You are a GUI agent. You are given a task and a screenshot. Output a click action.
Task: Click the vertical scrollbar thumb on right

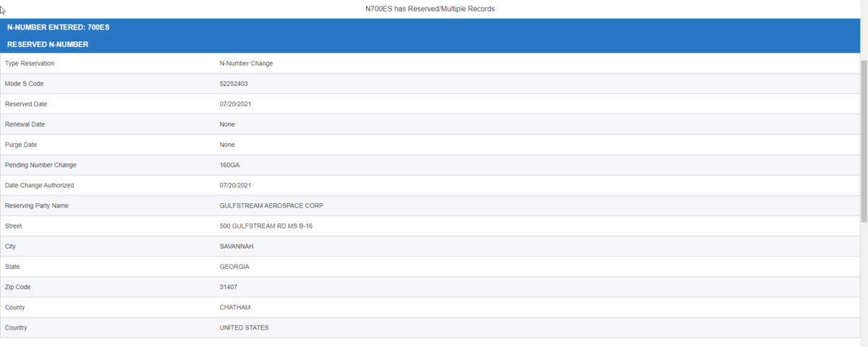coord(864,141)
